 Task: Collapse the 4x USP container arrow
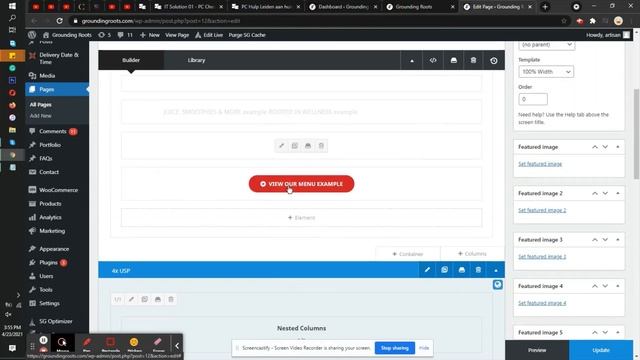(x=496, y=270)
